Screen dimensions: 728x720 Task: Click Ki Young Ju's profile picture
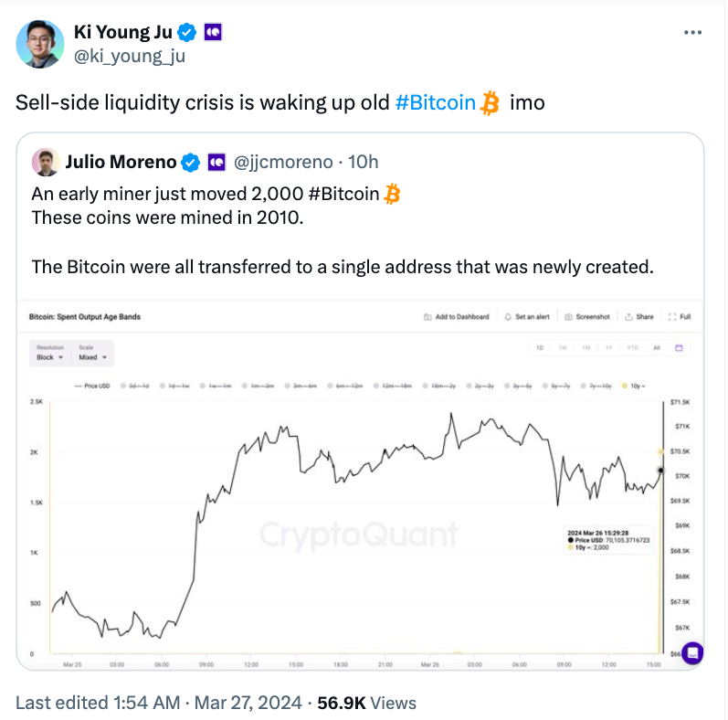tap(40, 44)
